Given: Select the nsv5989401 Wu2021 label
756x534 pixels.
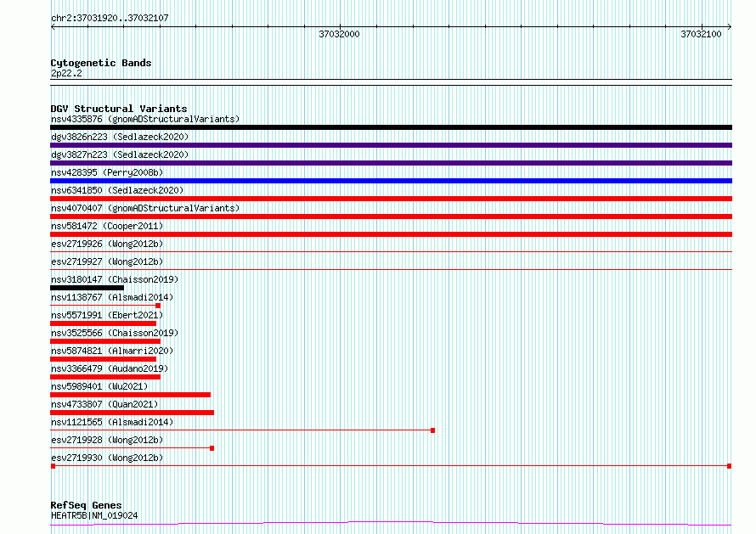Looking at the screenshot, I should [99, 386].
